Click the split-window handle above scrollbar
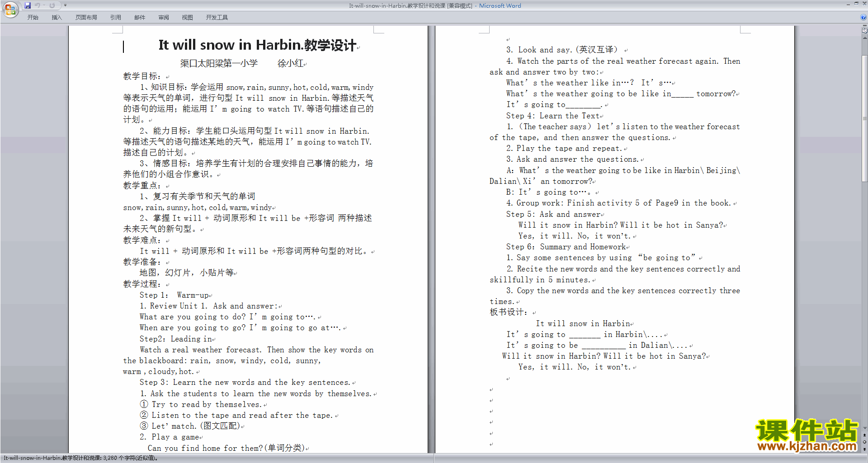 coord(864,26)
